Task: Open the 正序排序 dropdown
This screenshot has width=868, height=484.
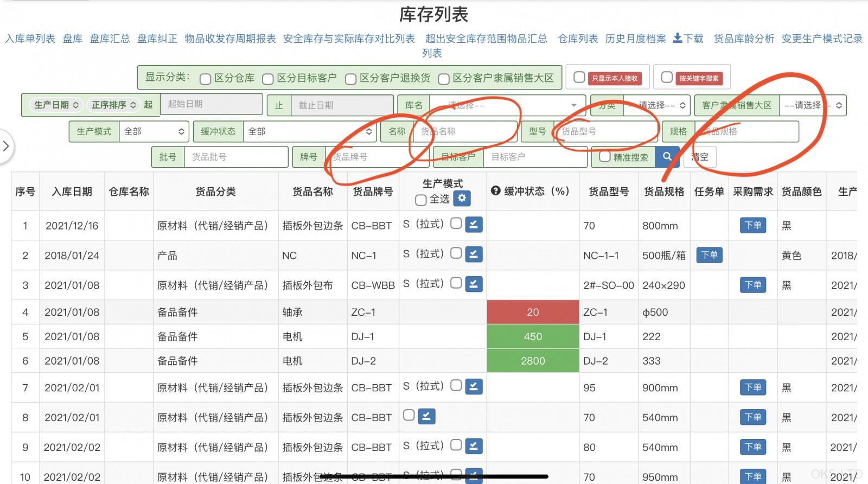Action: 113,105
